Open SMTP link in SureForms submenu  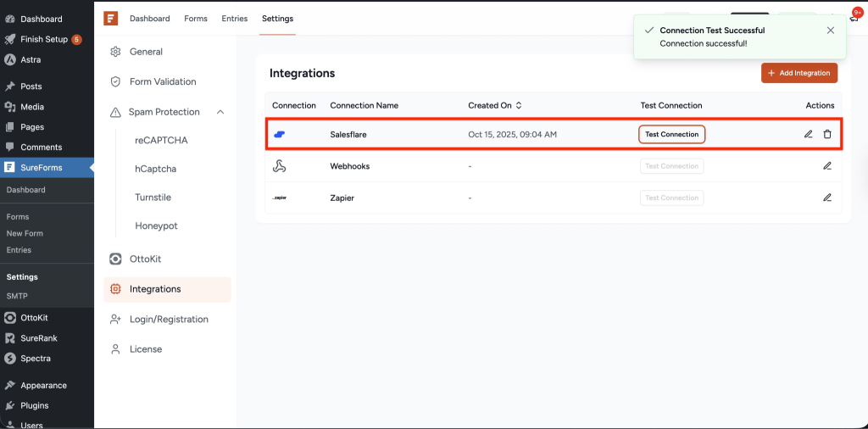(x=17, y=296)
